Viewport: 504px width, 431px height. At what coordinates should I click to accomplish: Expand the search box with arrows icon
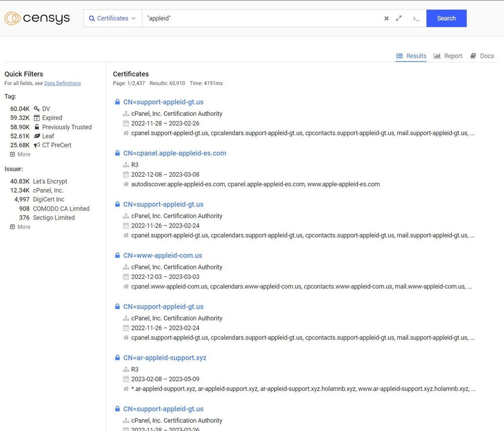[399, 18]
